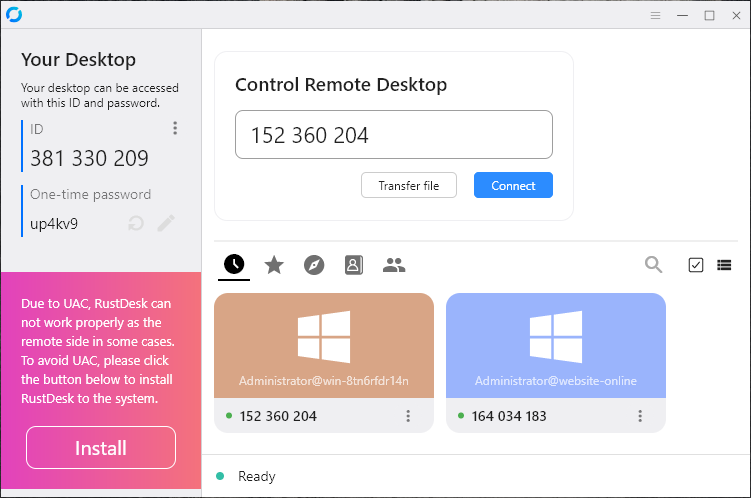The image size is (751, 498).
Task: Open the Accessible devices group tab
Action: [x=394, y=265]
